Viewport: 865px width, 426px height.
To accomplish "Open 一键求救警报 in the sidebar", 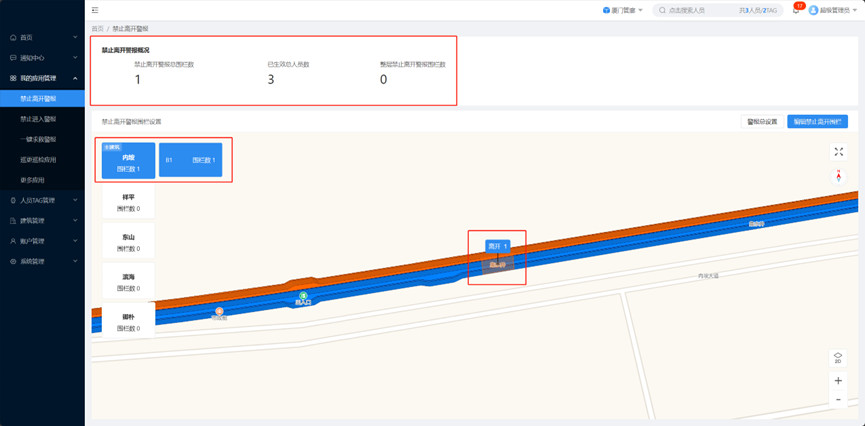I will click(x=38, y=139).
